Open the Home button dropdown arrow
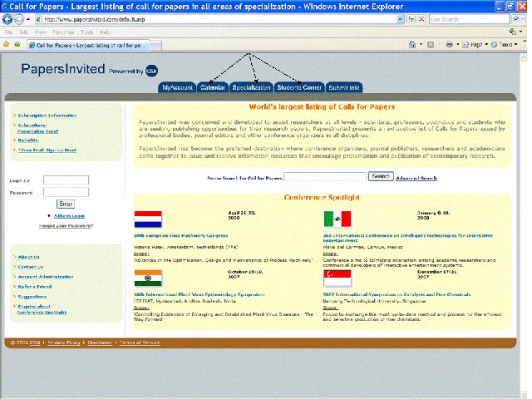 421,44
